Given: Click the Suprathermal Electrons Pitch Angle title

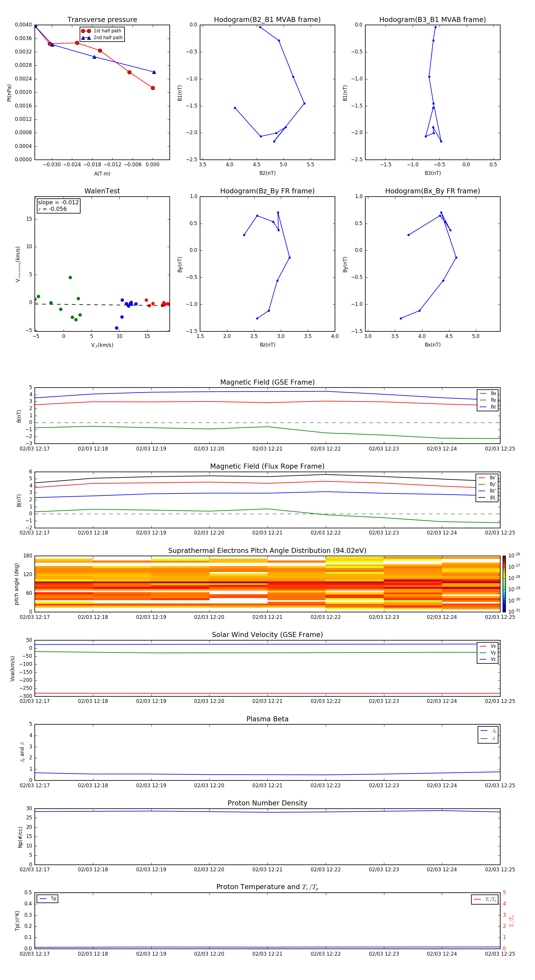Looking at the screenshot, I should (x=267, y=551).
